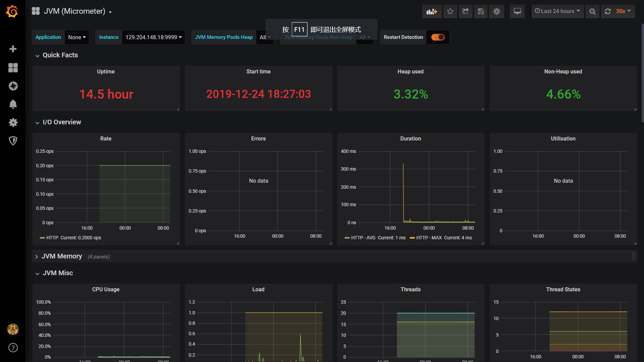Click the Uptime panel resize corner handle
Screen dimensions: 644x362
(178, 109)
